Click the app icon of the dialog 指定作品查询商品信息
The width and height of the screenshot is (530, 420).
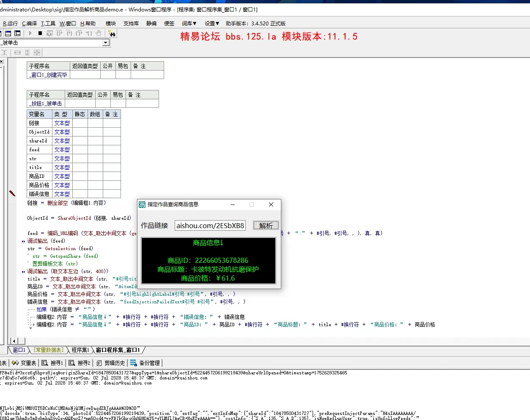tap(143, 205)
